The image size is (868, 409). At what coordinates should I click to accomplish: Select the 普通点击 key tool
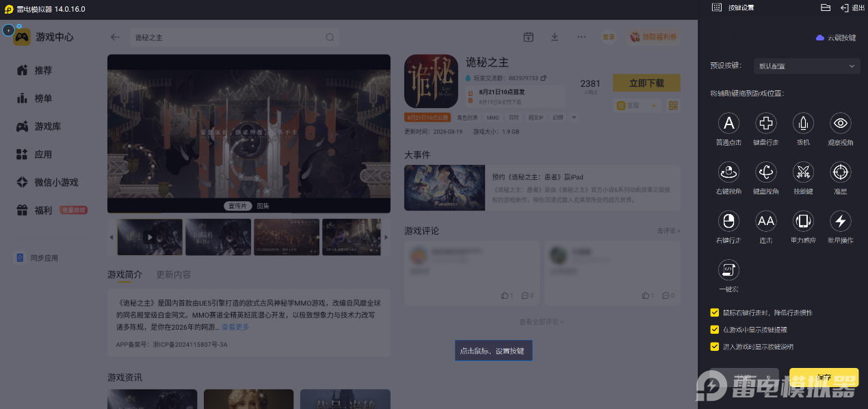coord(729,124)
